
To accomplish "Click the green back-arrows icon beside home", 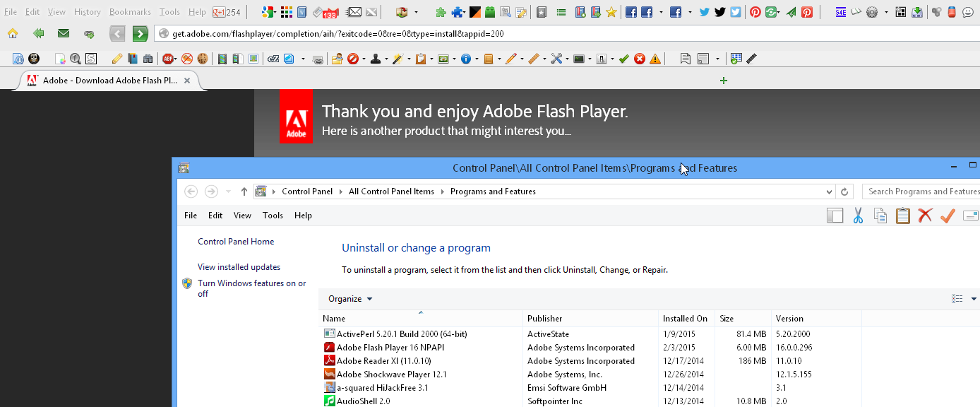I will pos(38,33).
